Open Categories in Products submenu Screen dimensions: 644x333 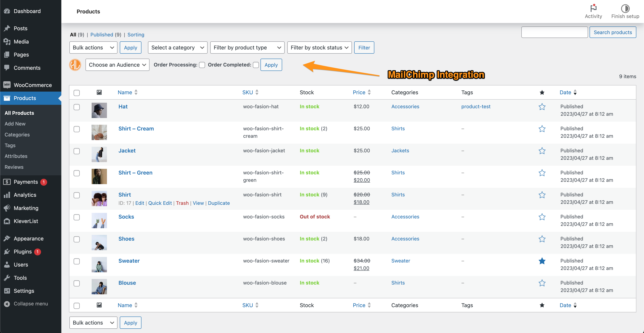pyautogui.click(x=17, y=135)
